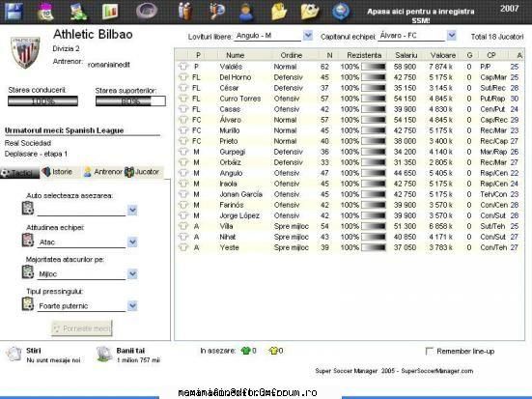Click the Starea suporterilor 80% progress bar
The image size is (532, 399).
pyautogui.click(x=130, y=101)
